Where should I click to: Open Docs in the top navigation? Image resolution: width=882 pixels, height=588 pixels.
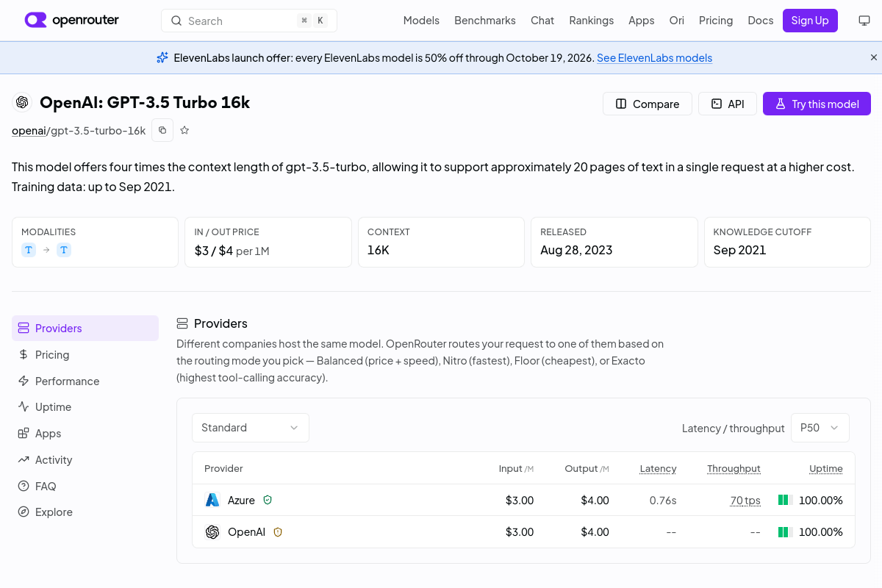coord(761,21)
